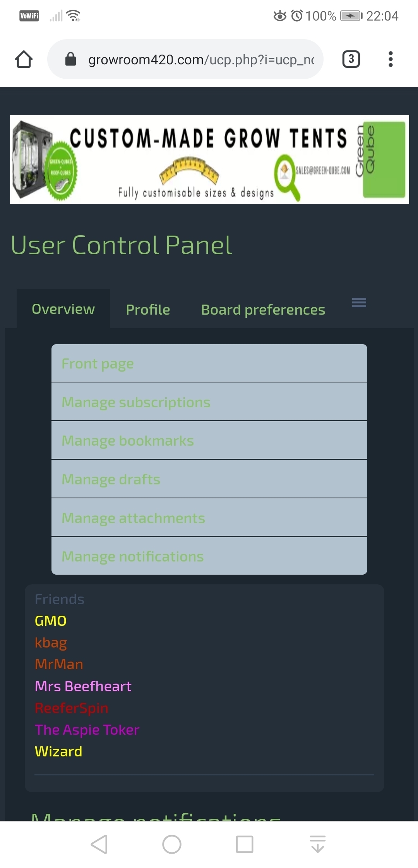The image size is (418, 868).
Task: Open recent apps with the square button
Action: [244, 844]
